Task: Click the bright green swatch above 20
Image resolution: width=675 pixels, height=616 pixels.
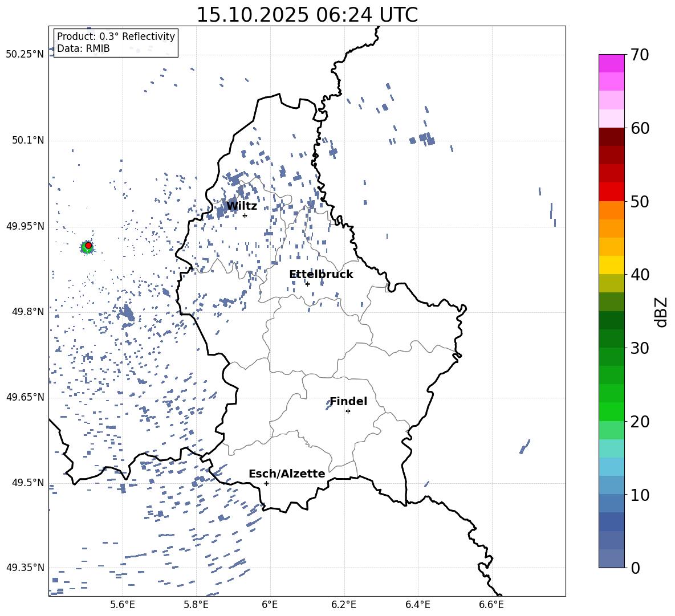Action: tap(611, 411)
